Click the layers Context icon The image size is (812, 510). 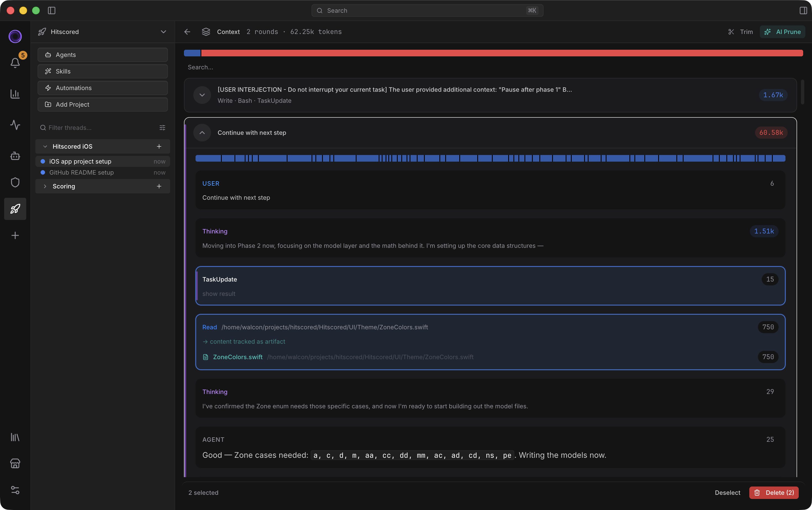[206, 32]
